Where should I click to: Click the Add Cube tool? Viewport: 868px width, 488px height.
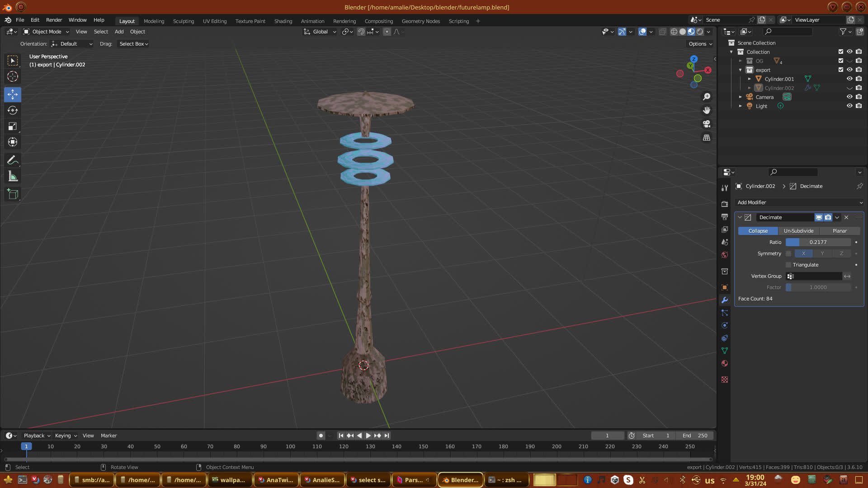pos(13,194)
